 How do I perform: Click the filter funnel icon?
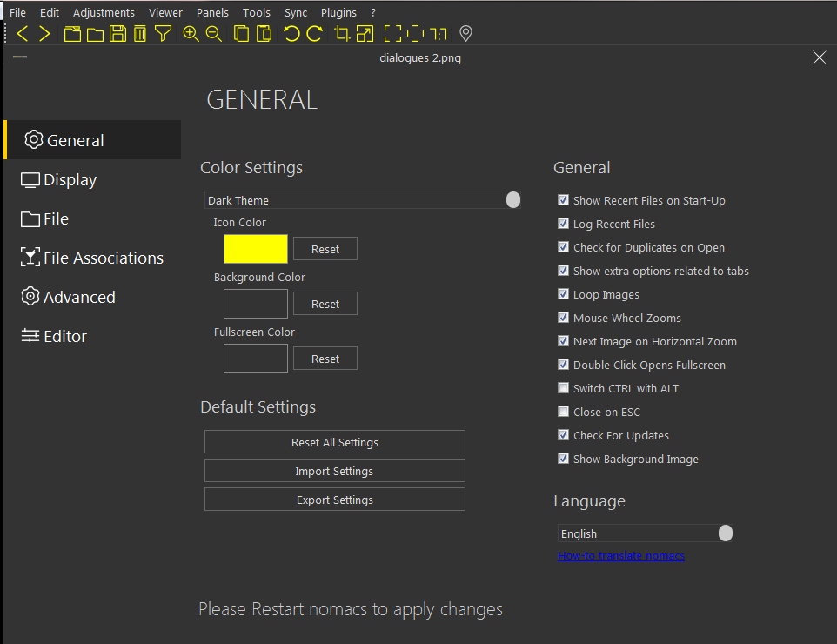click(x=163, y=34)
